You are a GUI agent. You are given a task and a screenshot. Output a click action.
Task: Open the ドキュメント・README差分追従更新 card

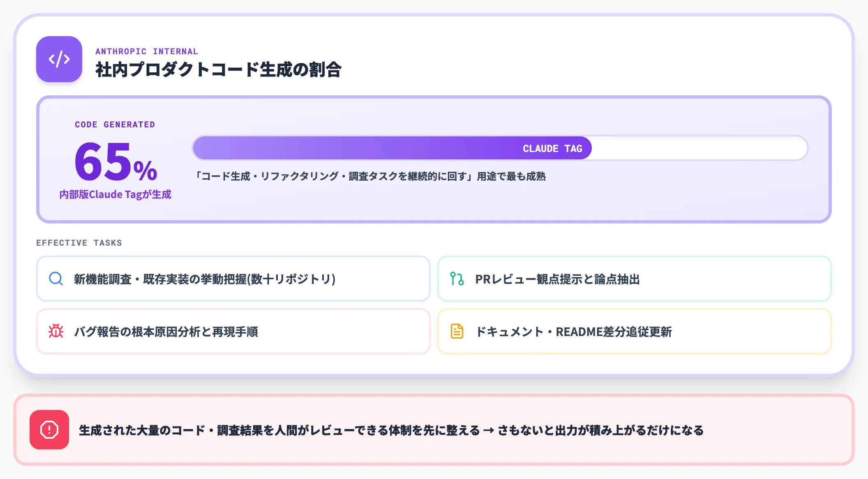(x=634, y=331)
